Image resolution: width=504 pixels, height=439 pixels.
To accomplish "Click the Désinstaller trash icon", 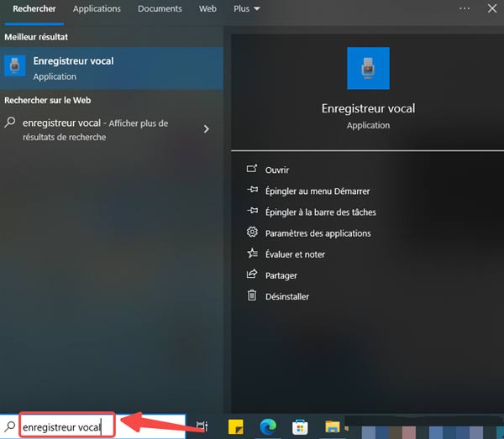I will tap(251, 295).
